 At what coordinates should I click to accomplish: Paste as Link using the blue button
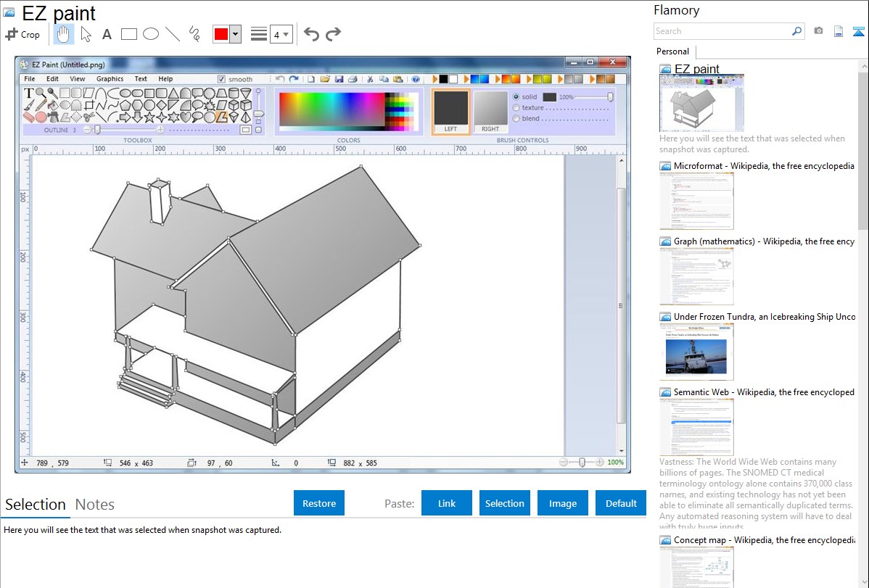pos(446,502)
